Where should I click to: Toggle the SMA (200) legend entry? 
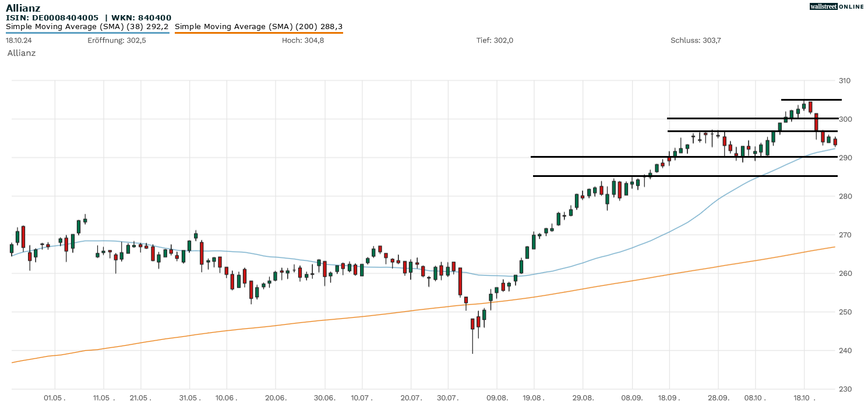(x=258, y=26)
